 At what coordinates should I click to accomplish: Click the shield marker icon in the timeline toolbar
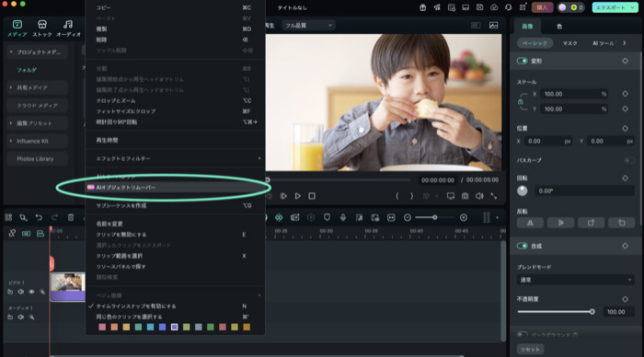tap(327, 217)
